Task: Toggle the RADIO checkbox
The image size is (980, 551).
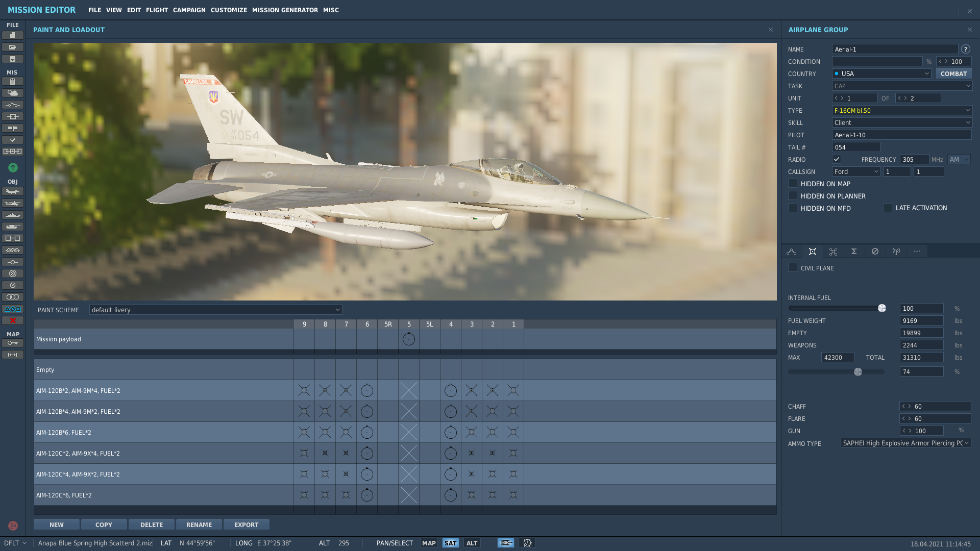Action: (x=837, y=159)
